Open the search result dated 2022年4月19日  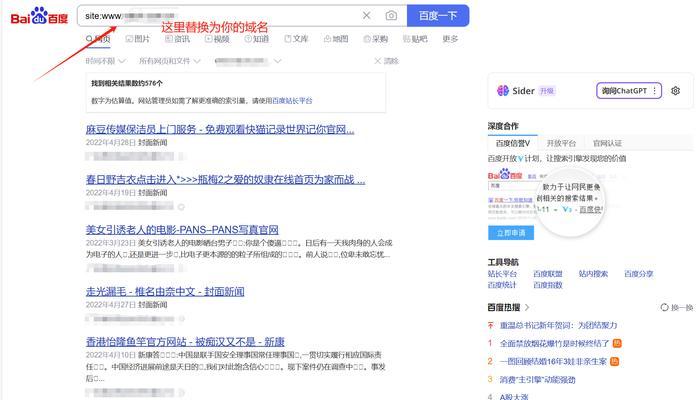pos(226,180)
